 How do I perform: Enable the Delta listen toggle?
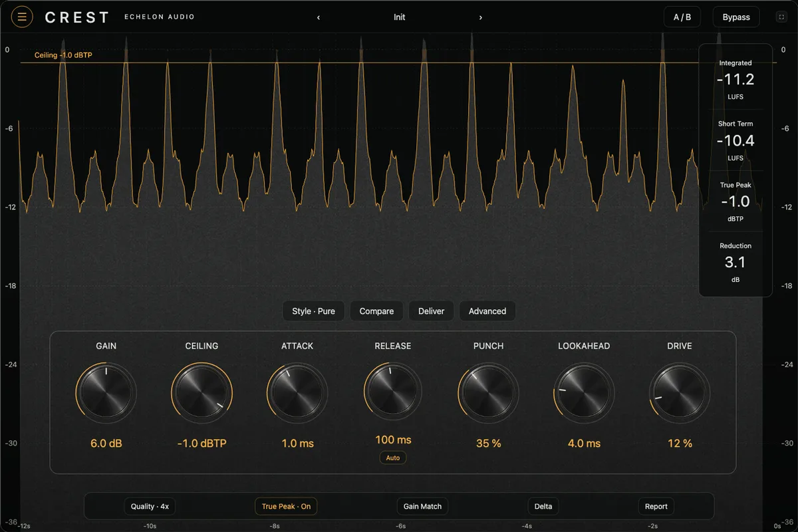coord(543,507)
